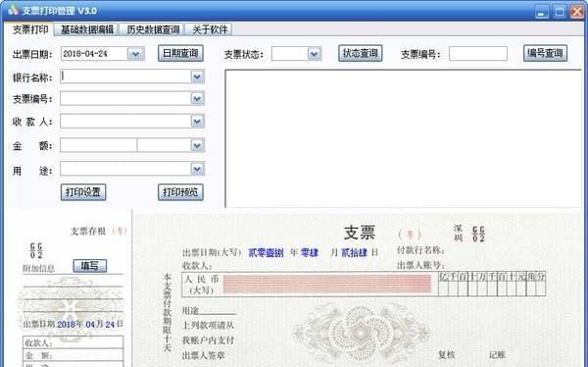
Task: Close the 支票打印管理 window
Action: 577,12
